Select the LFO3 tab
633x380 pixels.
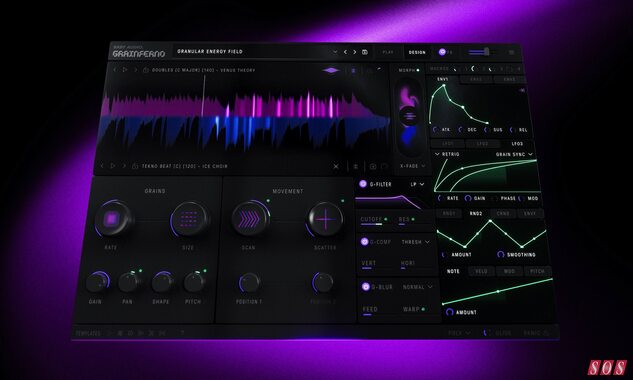[517, 144]
